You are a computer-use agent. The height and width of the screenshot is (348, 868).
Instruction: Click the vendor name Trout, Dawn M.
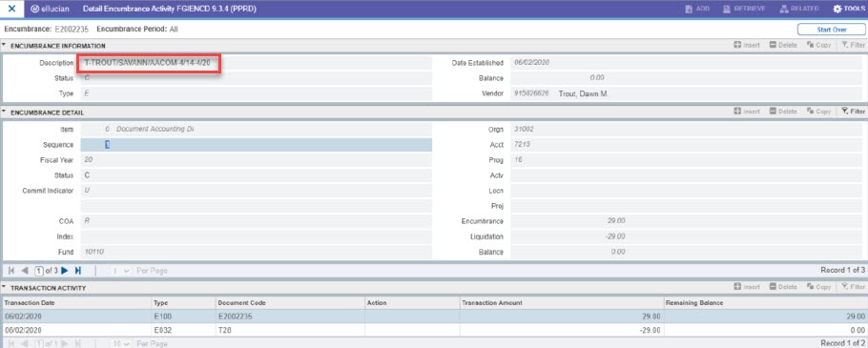(584, 93)
